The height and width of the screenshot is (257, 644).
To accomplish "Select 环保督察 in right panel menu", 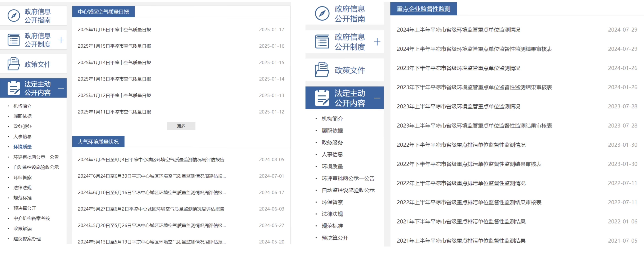I will pyautogui.click(x=332, y=202).
